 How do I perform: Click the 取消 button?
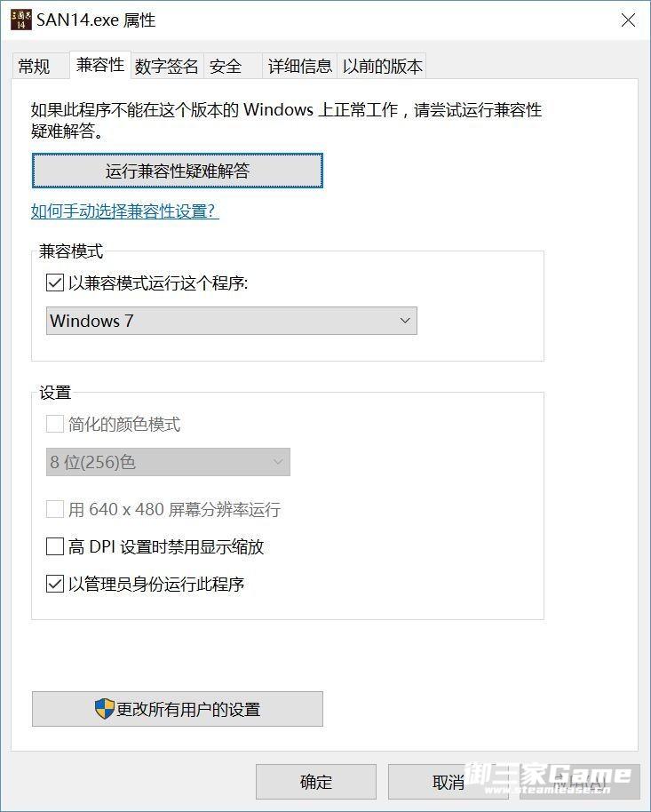pyautogui.click(x=449, y=782)
